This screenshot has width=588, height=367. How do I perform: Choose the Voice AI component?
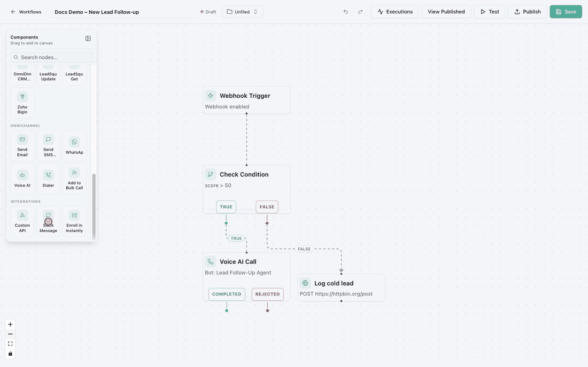pyautogui.click(x=22, y=179)
